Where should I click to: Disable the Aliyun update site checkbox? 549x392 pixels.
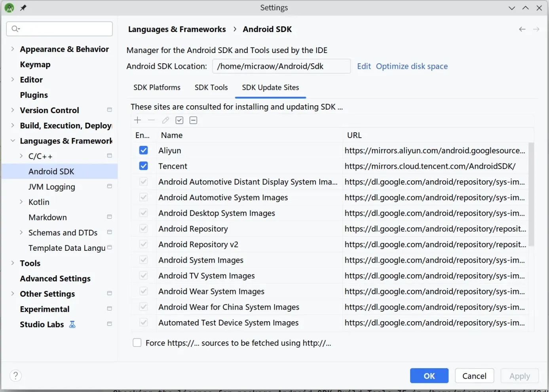coord(143,150)
